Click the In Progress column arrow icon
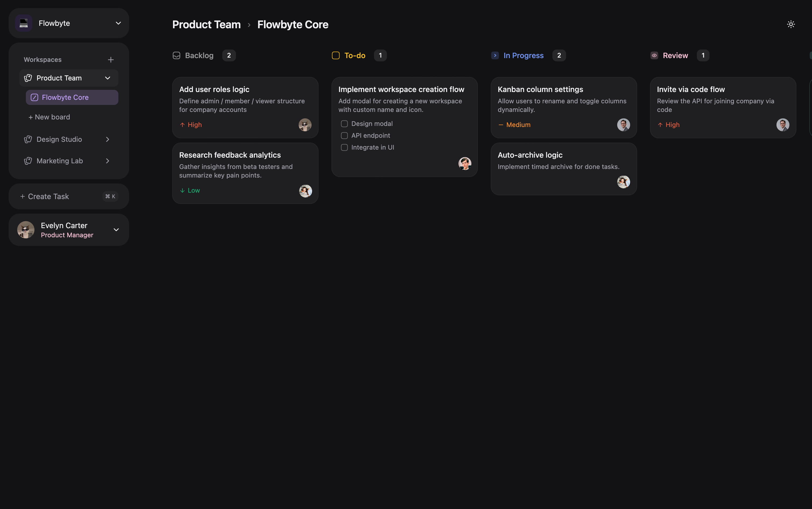This screenshot has width=812, height=509. pos(495,55)
